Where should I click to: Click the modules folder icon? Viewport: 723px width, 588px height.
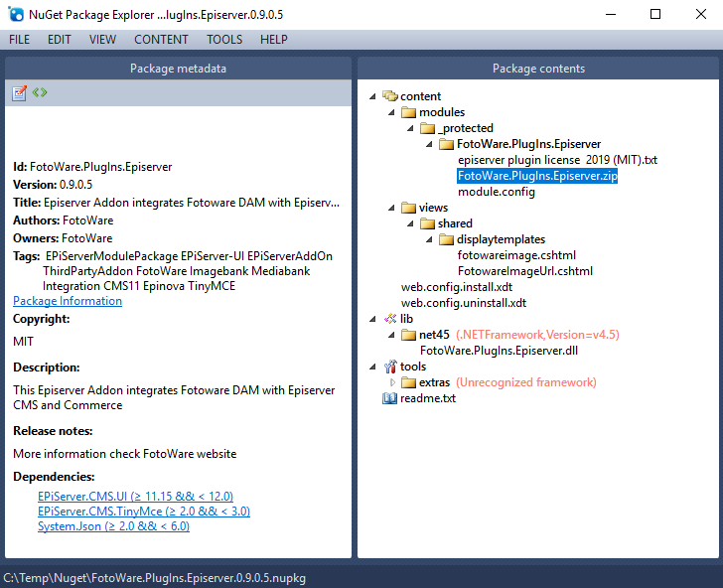(x=408, y=112)
